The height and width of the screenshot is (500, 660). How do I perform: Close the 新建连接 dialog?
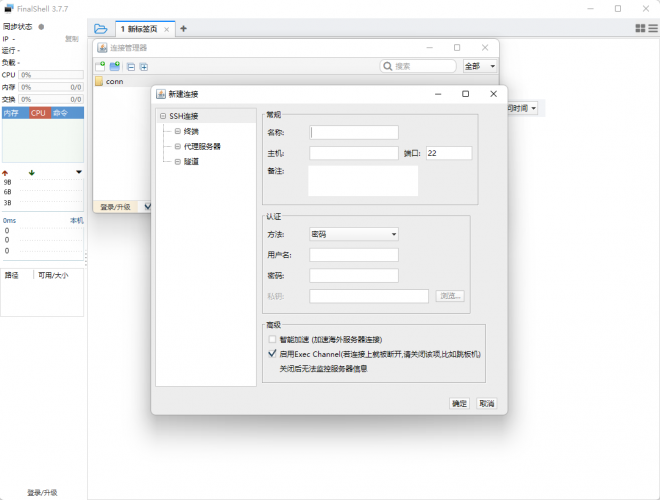point(493,94)
